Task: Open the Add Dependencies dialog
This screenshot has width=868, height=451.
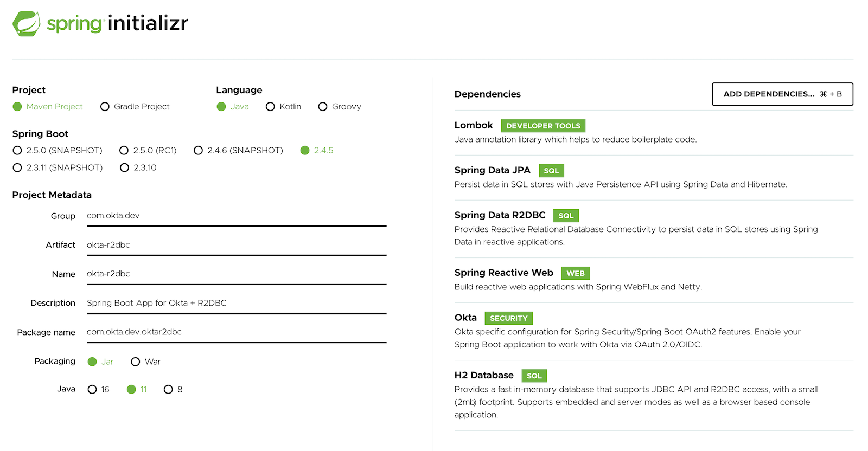Action: pos(782,94)
